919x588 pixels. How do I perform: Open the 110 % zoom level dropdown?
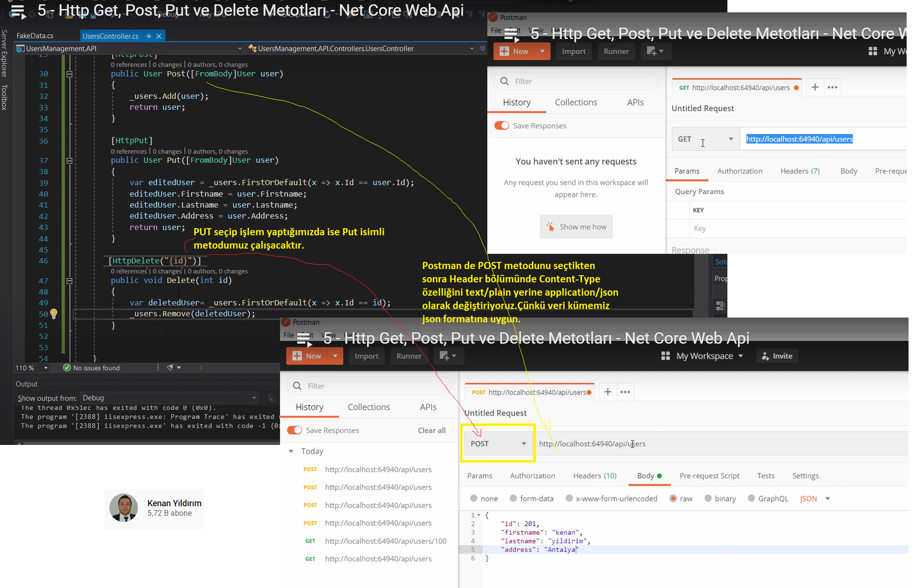[x=46, y=368]
